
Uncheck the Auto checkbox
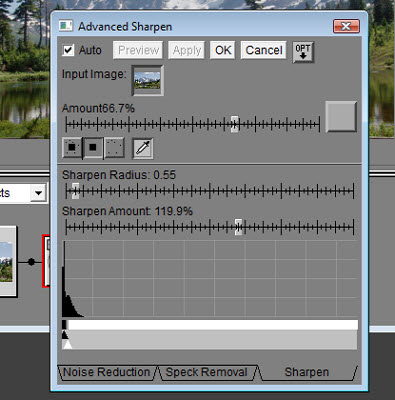pos(68,50)
